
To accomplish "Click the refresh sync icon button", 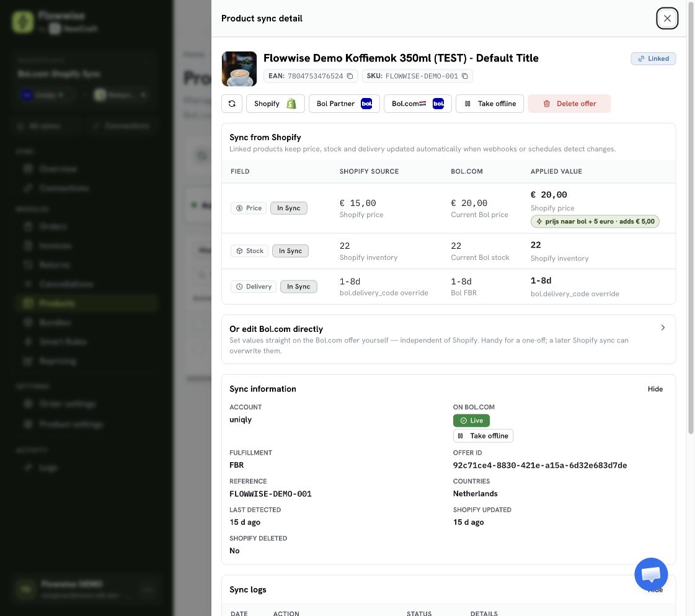I will 232,104.
